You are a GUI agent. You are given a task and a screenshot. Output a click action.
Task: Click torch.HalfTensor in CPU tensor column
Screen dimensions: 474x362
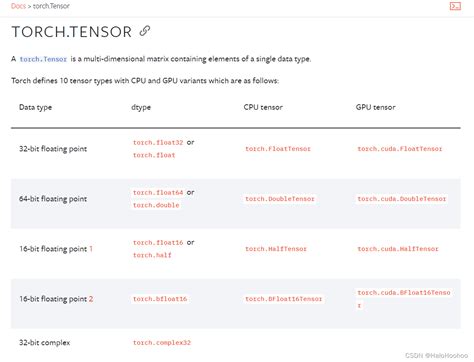coord(276,249)
